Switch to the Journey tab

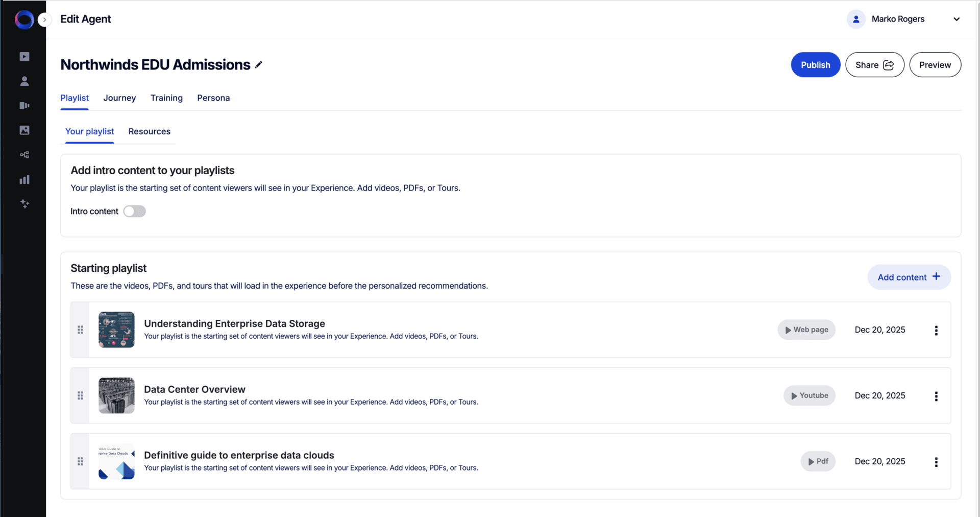[119, 98]
